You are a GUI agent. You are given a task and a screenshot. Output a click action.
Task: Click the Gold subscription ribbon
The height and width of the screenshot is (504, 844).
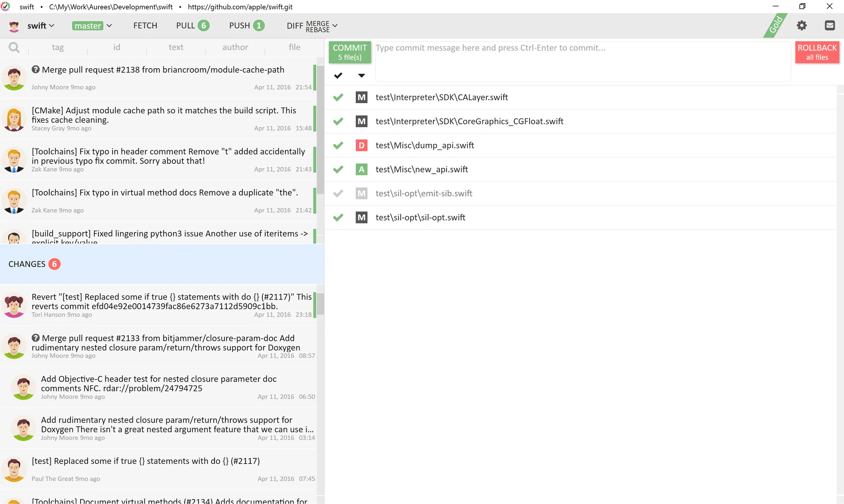[775, 25]
